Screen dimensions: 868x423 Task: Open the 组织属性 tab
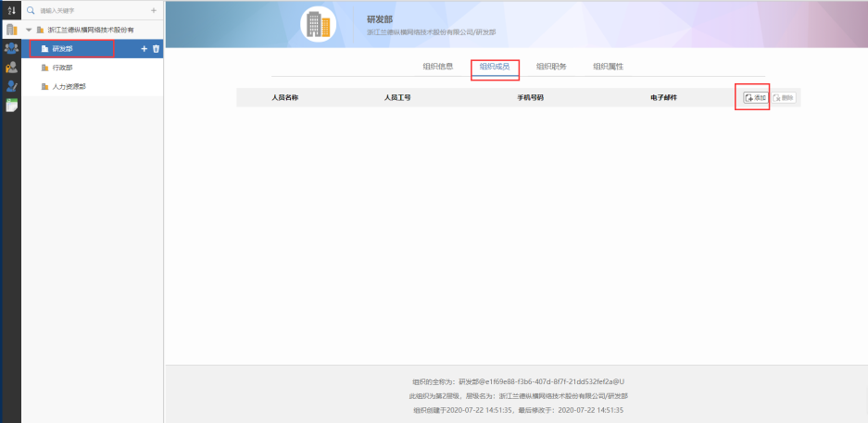click(x=608, y=67)
